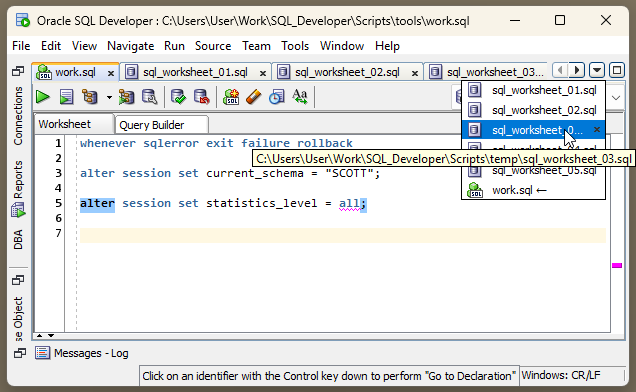Switch to the sql_worksheet_02.sql tab

pyautogui.click(x=348, y=72)
